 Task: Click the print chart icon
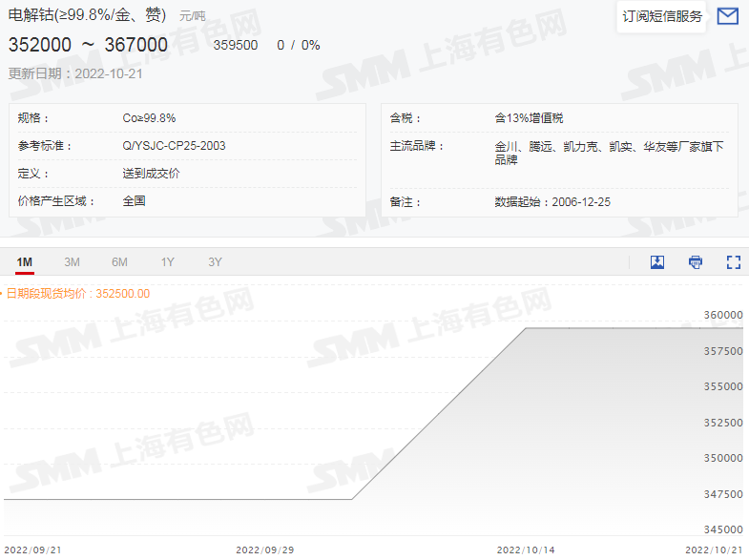(x=696, y=262)
